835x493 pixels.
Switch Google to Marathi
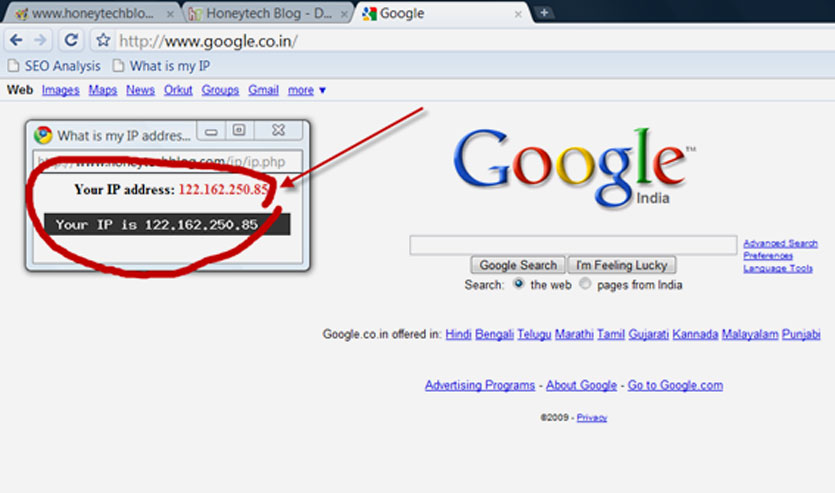pos(574,334)
